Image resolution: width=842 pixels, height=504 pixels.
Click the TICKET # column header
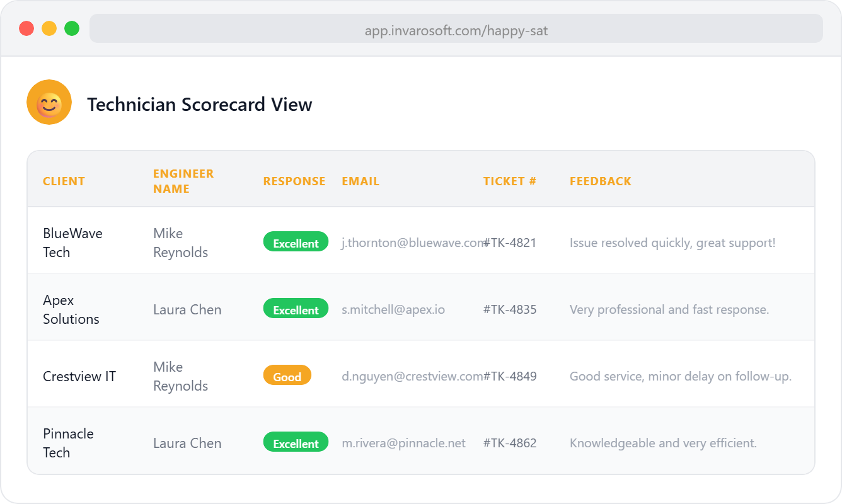click(510, 181)
